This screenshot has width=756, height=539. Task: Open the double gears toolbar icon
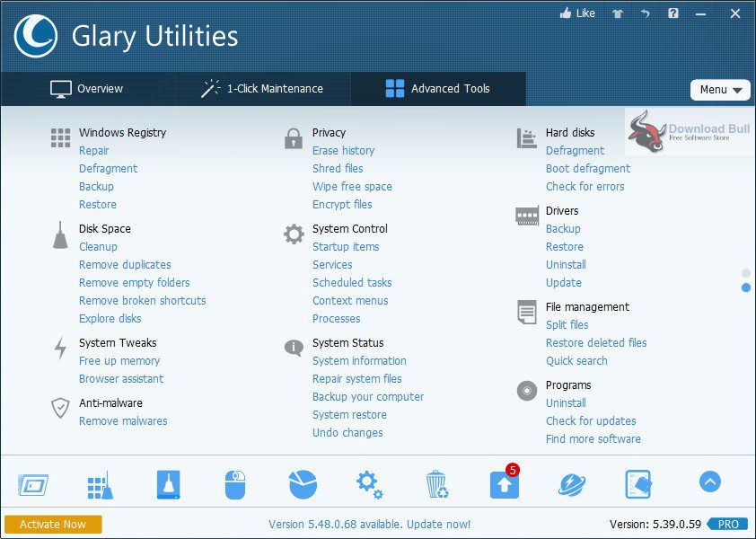coord(370,485)
